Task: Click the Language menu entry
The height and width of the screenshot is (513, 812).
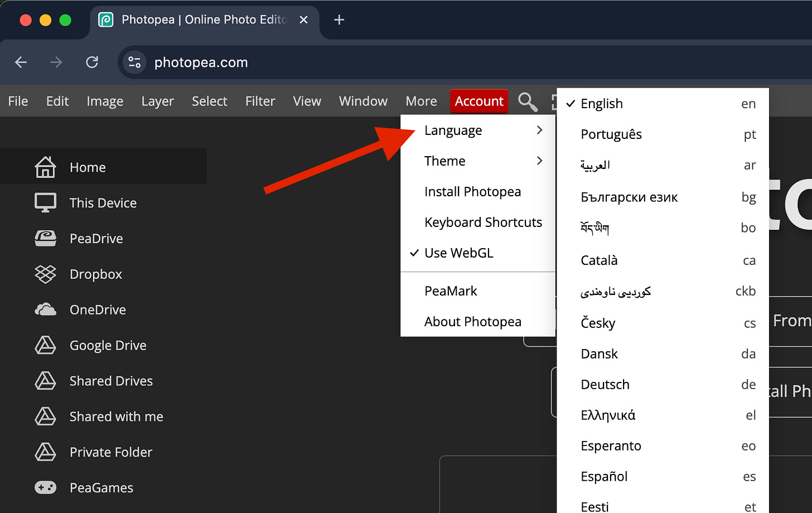Action: [x=478, y=130]
